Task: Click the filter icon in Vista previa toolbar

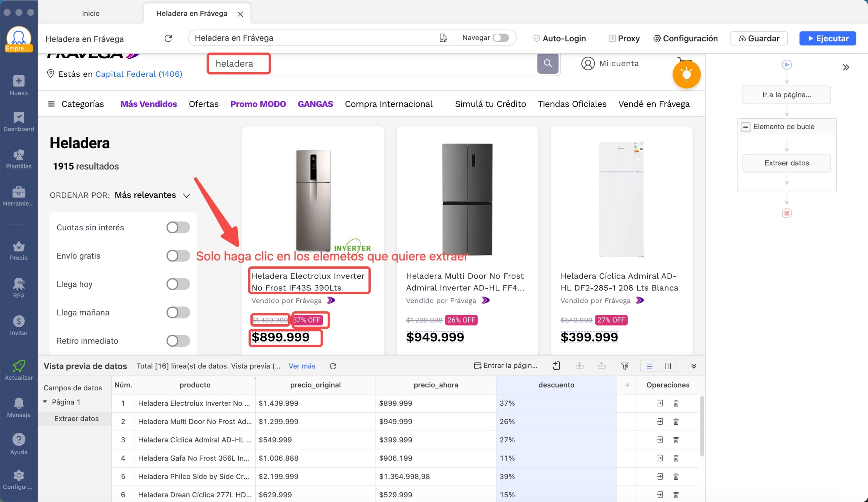Action: [625, 366]
